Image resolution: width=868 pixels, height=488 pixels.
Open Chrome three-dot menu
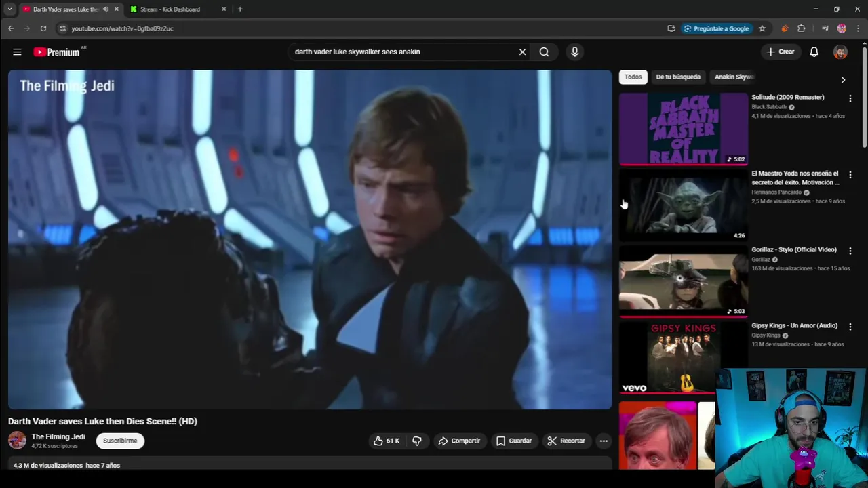click(x=858, y=28)
